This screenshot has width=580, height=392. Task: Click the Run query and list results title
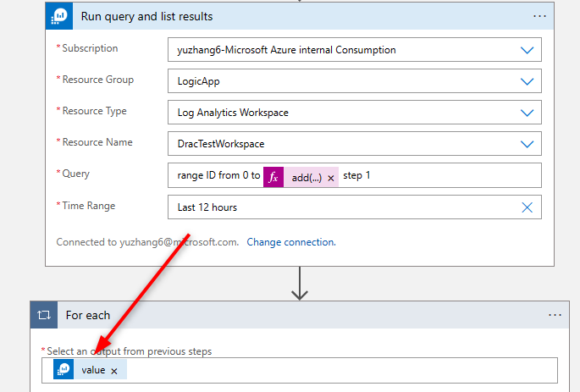146,16
